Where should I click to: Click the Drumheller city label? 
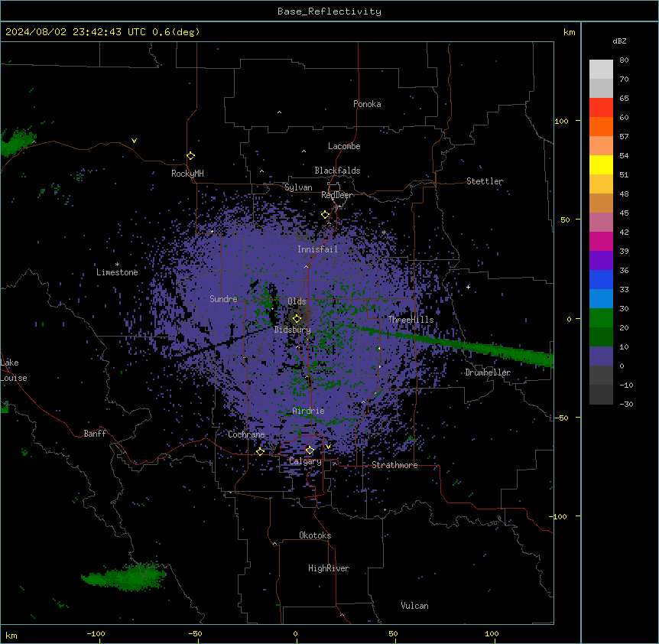(488, 372)
